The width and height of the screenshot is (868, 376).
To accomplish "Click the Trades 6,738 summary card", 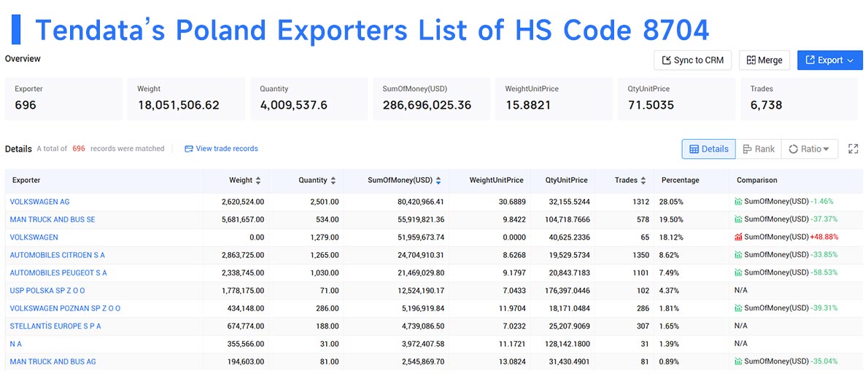I will pyautogui.click(x=799, y=99).
